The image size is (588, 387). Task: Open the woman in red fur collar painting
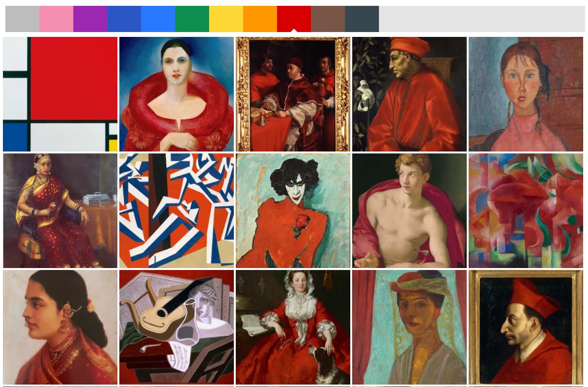coord(177,94)
